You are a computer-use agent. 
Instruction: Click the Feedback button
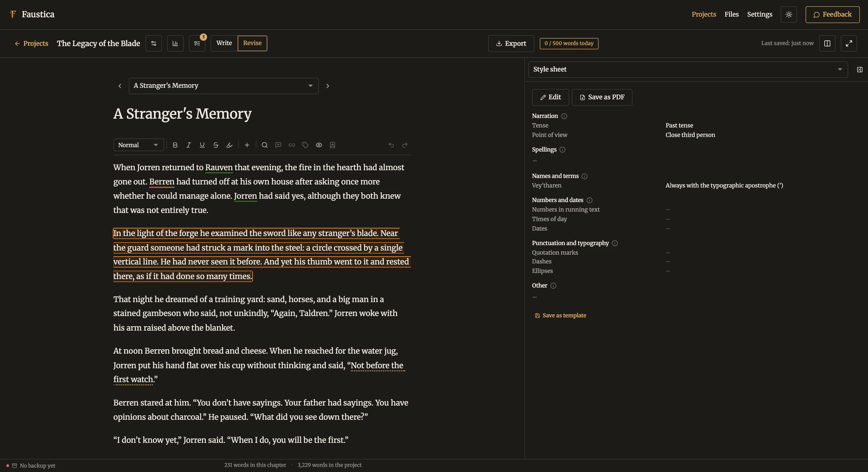[x=832, y=15]
